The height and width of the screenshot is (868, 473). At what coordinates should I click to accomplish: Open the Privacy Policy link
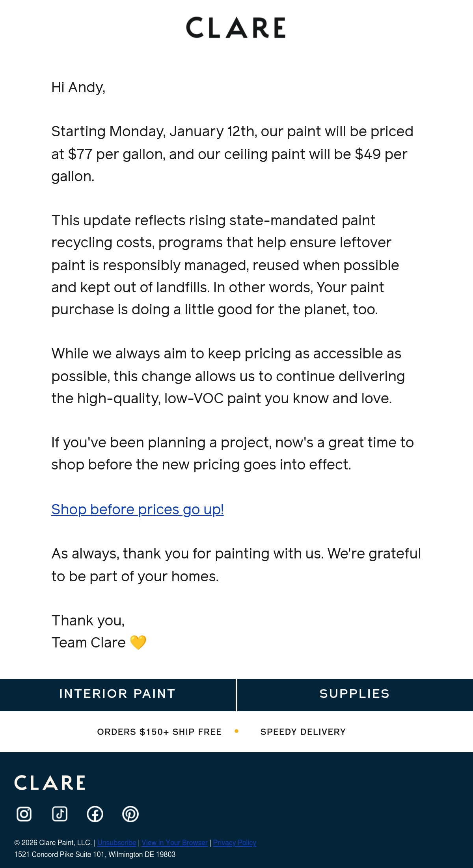click(235, 842)
